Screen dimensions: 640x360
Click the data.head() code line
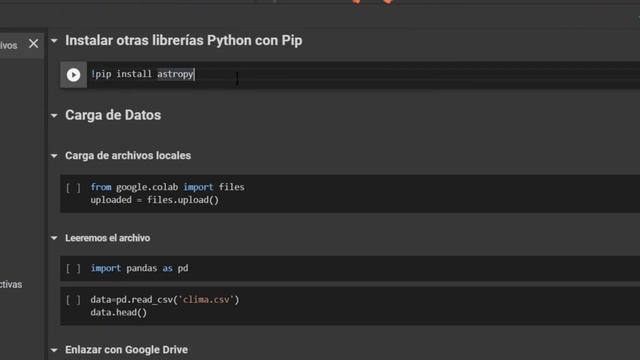[118, 313]
